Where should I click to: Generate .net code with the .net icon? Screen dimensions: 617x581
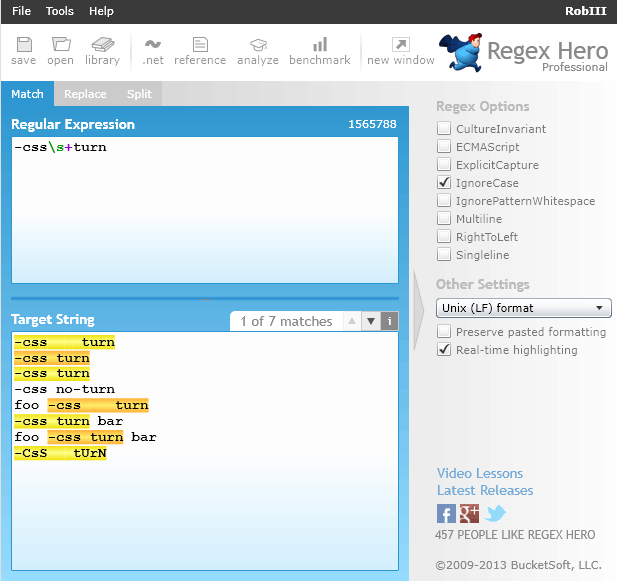pos(153,51)
